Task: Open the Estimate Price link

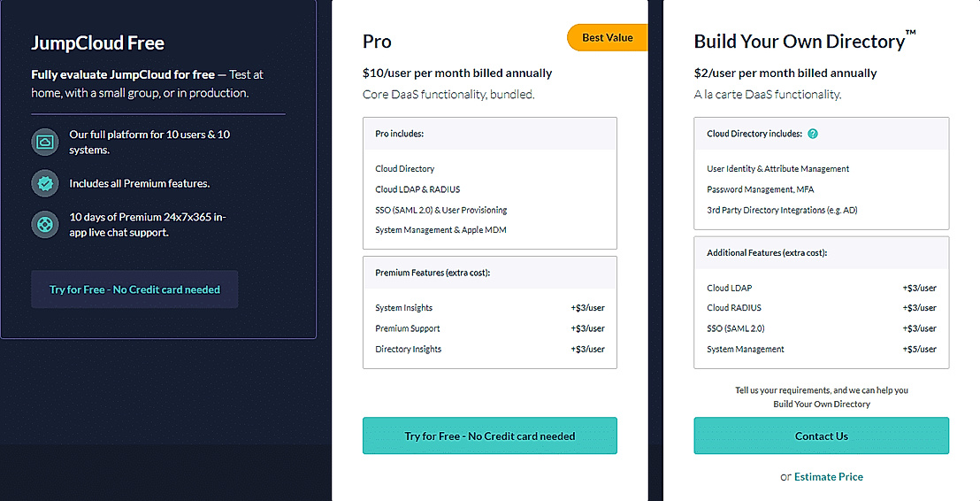Action: (828, 476)
